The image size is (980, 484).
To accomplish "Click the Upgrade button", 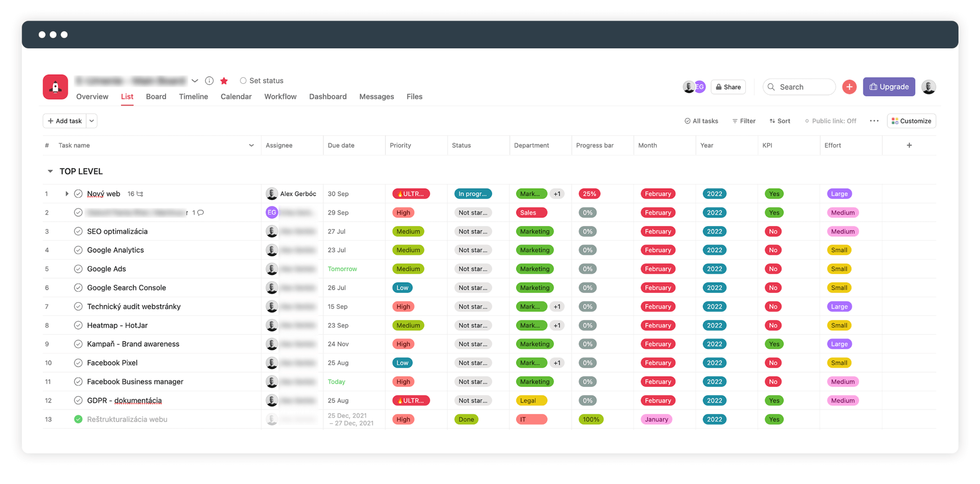I will [889, 87].
